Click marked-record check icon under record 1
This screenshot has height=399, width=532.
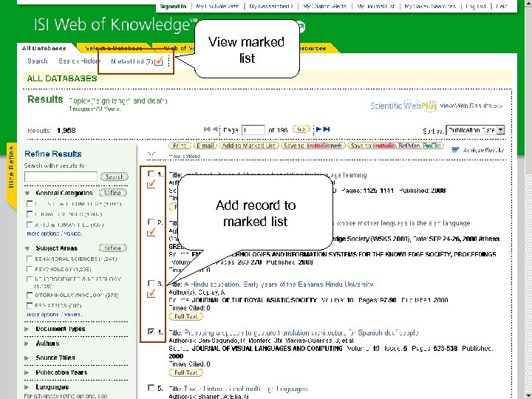pyautogui.click(x=151, y=184)
